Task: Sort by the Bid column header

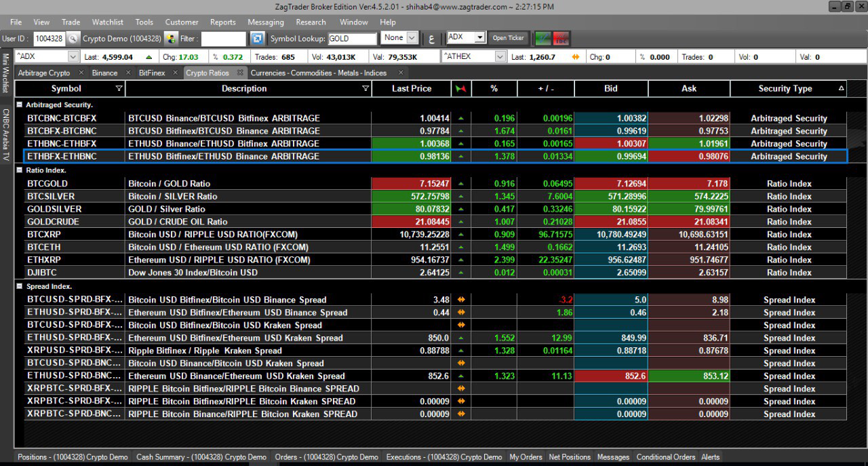Action: point(611,89)
